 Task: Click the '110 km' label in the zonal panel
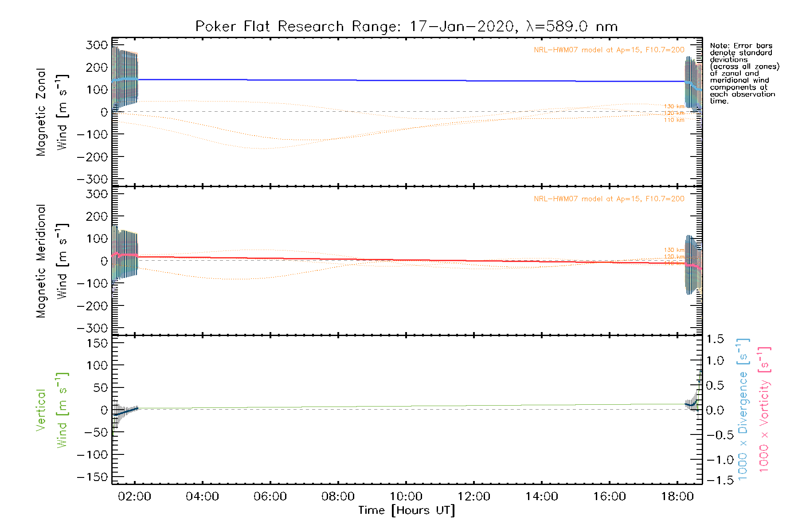[x=674, y=120]
